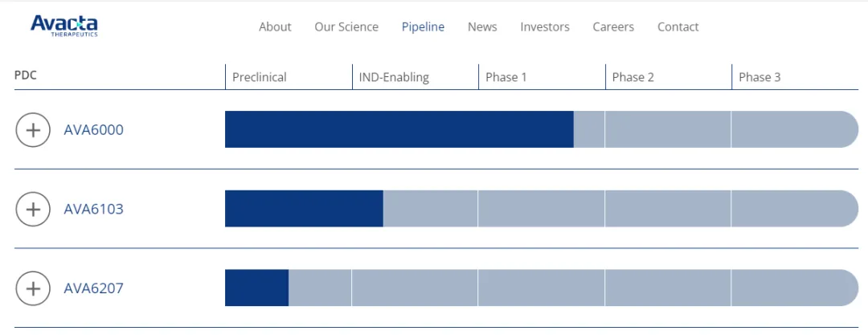Click the AVA6000 dark blue progress bar

(399, 129)
